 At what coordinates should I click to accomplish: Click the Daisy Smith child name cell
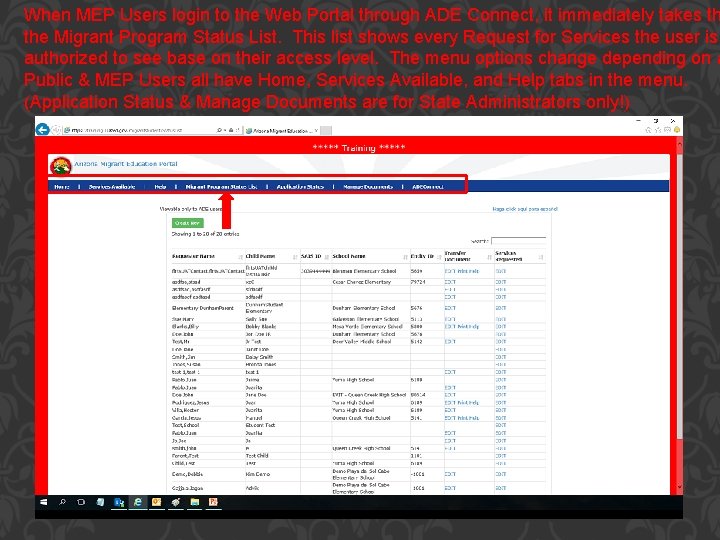tap(259, 357)
